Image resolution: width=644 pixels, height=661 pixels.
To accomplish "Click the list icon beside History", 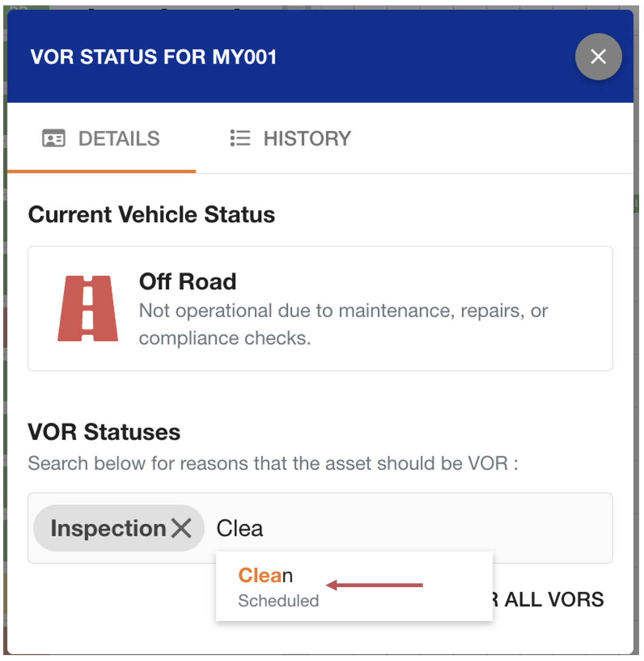I will point(240,139).
